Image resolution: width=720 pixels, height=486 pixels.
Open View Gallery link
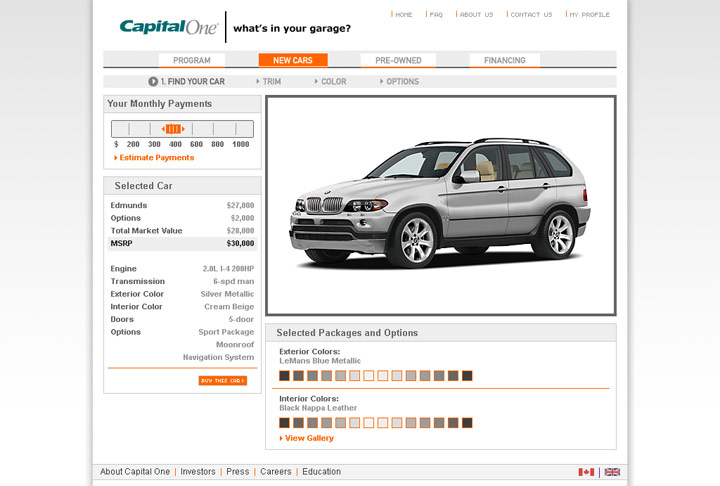pyautogui.click(x=308, y=439)
